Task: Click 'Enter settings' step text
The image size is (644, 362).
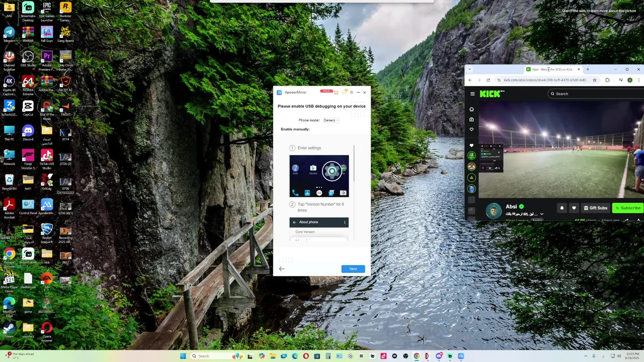Action: click(x=309, y=148)
